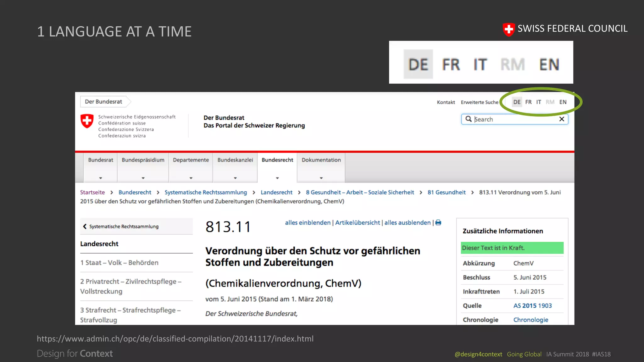644x362 pixels.
Task: Open Erweiterte Suche
Action: (480, 102)
